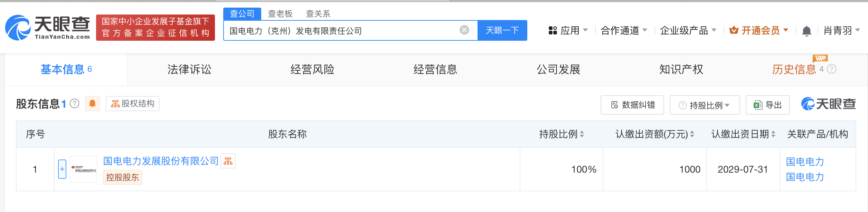Viewport: 868px width, 212px height.
Task: Click the 天眼一下 search button
Action: click(502, 30)
